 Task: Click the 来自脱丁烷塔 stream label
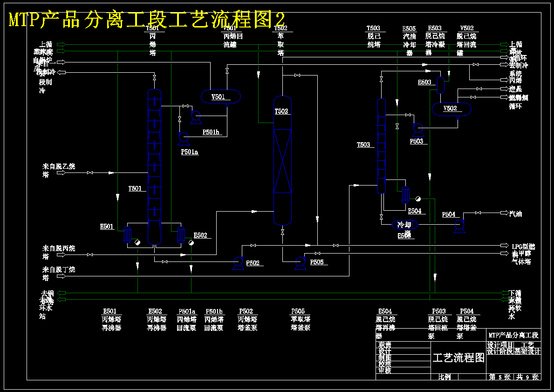[59, 274]
